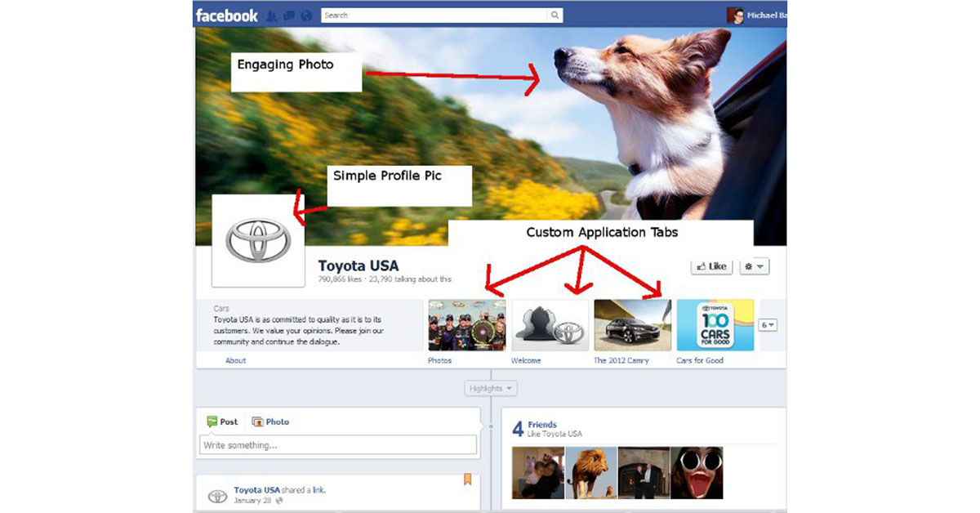Open the Highlights filter dropdown
980x513 pixels.
(x=490, y=388)
